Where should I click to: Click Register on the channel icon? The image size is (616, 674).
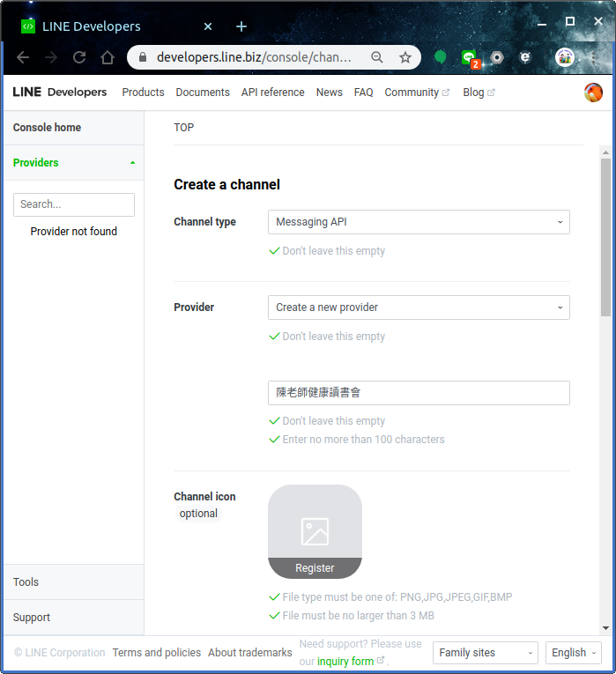click(x=315, y=567)
